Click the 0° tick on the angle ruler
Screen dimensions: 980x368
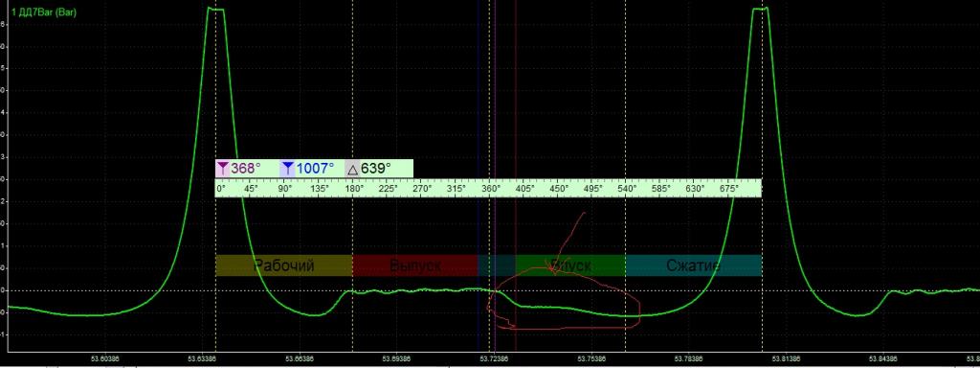tap(221, 188)
